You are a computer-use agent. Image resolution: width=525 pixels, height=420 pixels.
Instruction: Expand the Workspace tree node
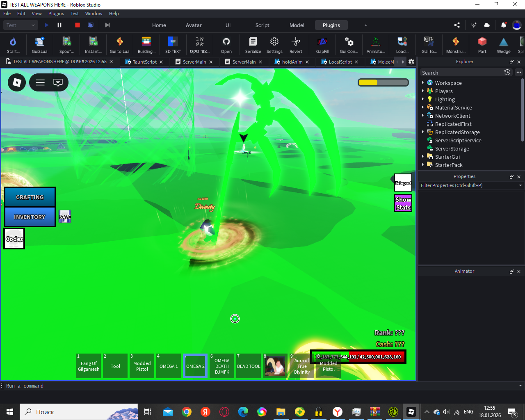(x=423, y=82)
